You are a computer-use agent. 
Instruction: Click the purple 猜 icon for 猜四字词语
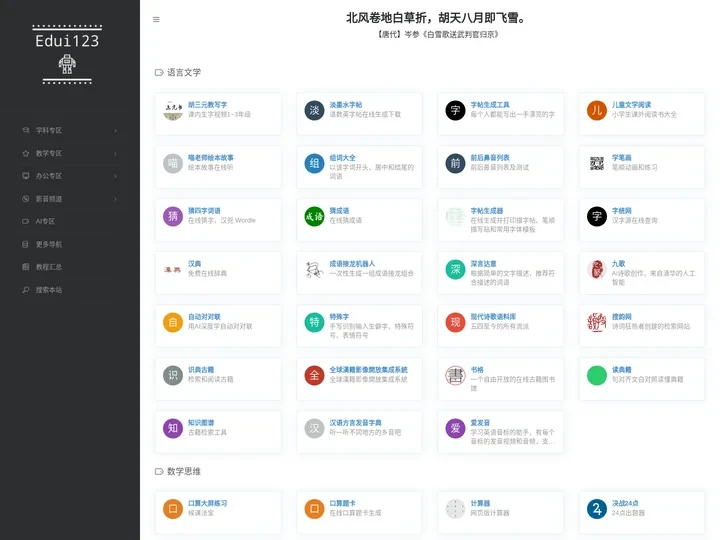click(173, 216)
